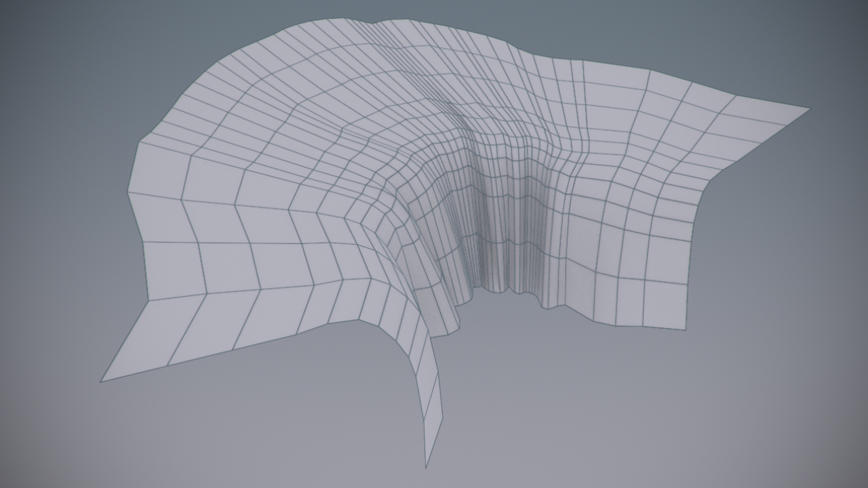This screenshot has width=868, height=488.
Task: Select the upper-left boundary corner vertex of the mesh
Action: click(x=140, y=142)
